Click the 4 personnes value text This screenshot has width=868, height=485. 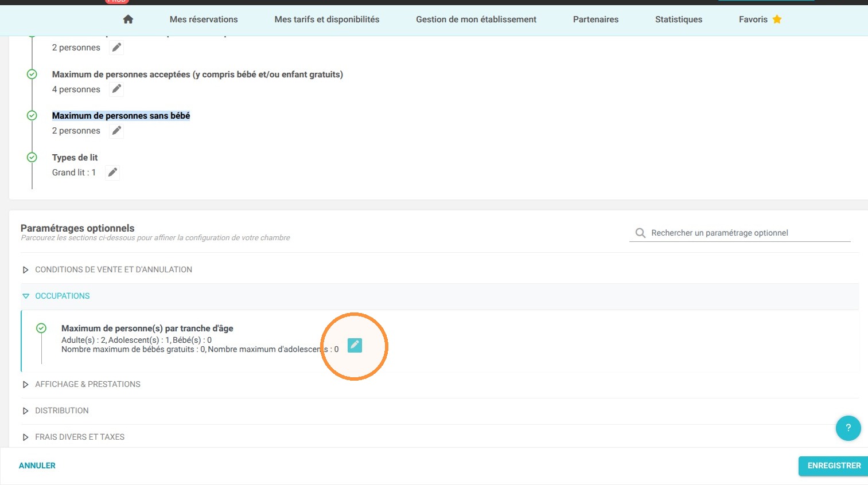(76, 89)
